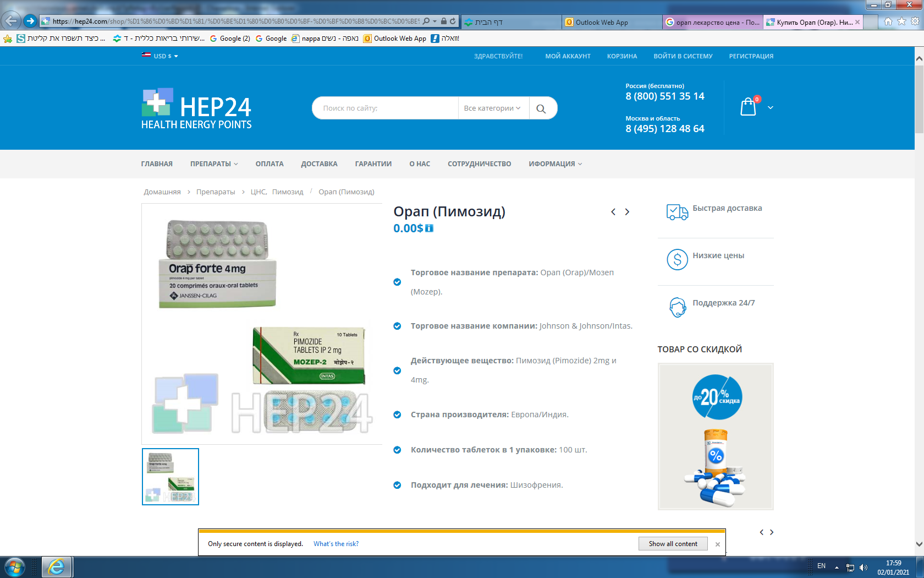This screenshot has height=578, width=924.
Task: Click the price info icon next to 0.00$
Action: [429, 228]
